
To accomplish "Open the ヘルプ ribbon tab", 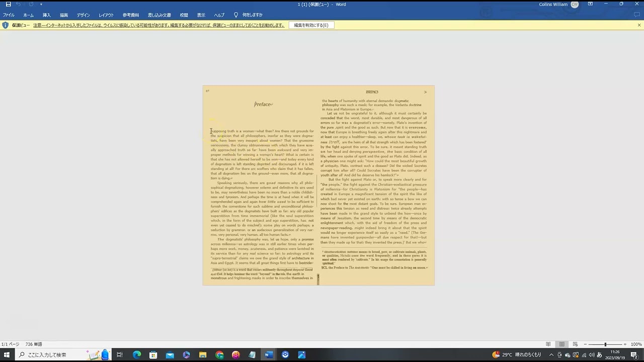I will (x=219, y=15).
